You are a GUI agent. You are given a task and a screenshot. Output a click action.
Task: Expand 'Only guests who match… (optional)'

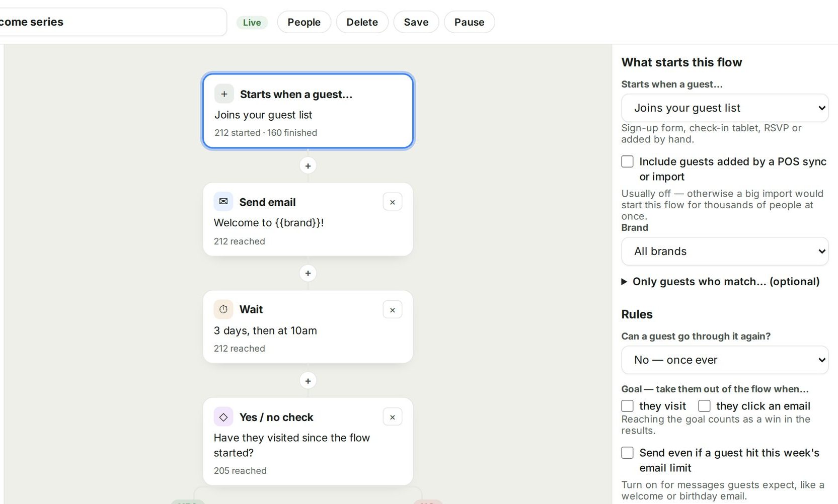point(721,282)
